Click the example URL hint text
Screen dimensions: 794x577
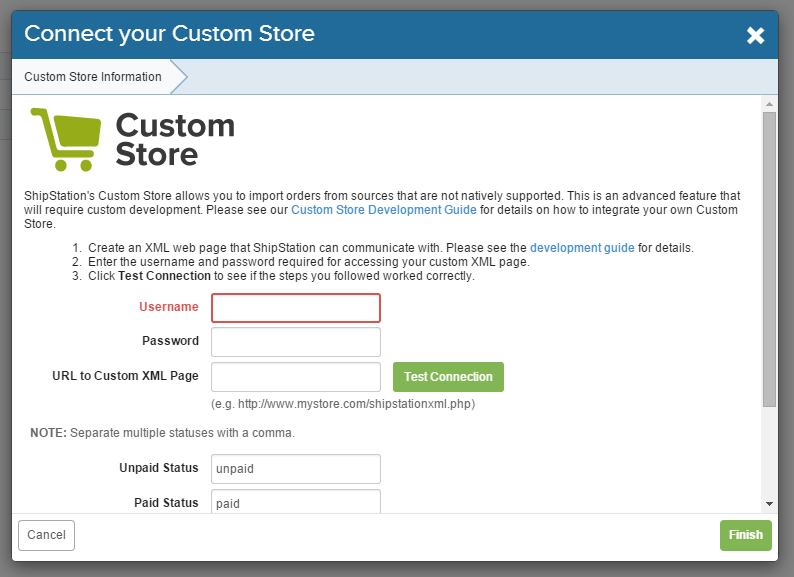pos(343,404)
